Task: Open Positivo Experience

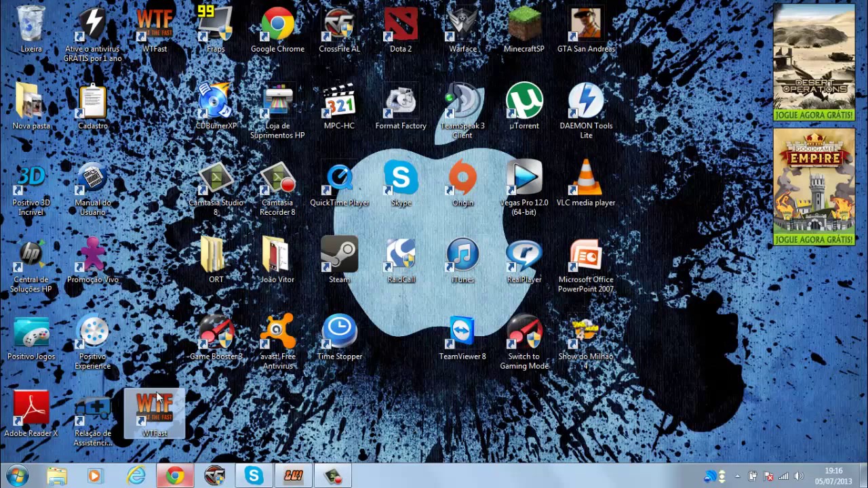Action: (93, 342)
